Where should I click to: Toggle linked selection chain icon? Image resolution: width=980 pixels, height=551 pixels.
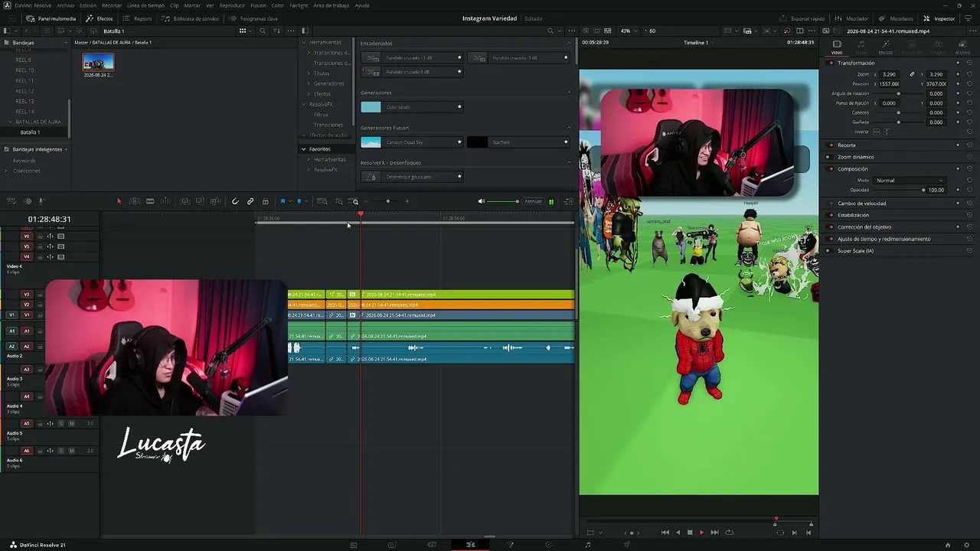point(250,201)
